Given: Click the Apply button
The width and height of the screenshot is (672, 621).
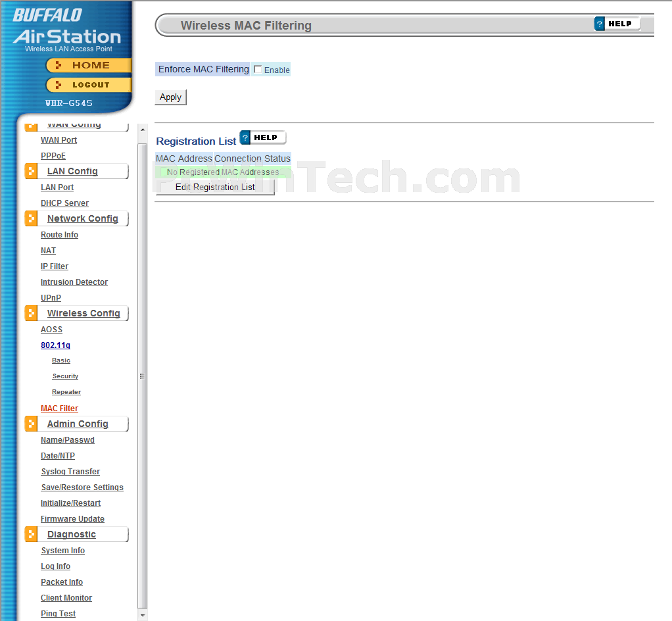Looking at the screenshot, I should (x=170, y=97).
